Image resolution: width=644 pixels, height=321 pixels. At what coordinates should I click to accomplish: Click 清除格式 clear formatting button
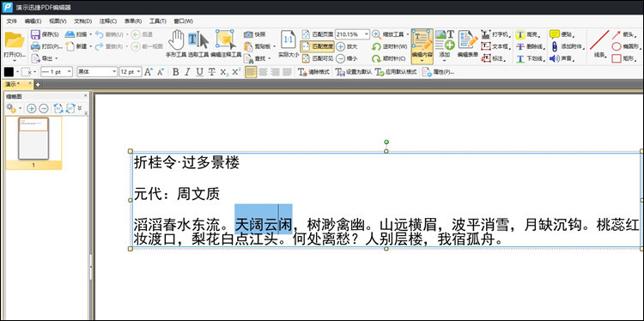coord(314,72)
